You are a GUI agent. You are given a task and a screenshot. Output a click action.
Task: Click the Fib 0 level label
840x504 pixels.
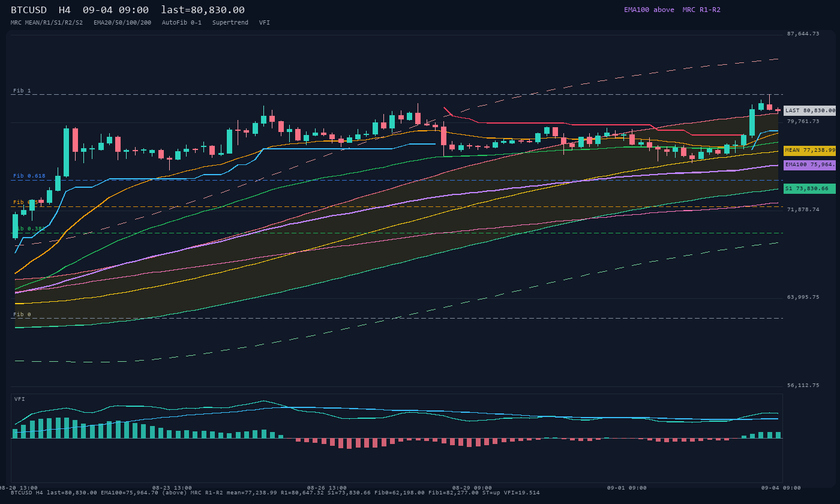[22, 314]
